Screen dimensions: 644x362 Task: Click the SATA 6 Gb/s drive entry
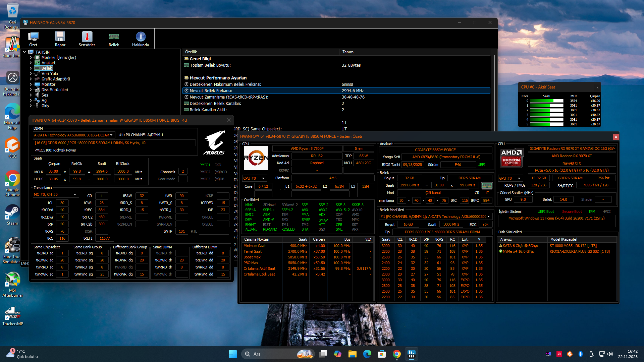click(518, 246)
